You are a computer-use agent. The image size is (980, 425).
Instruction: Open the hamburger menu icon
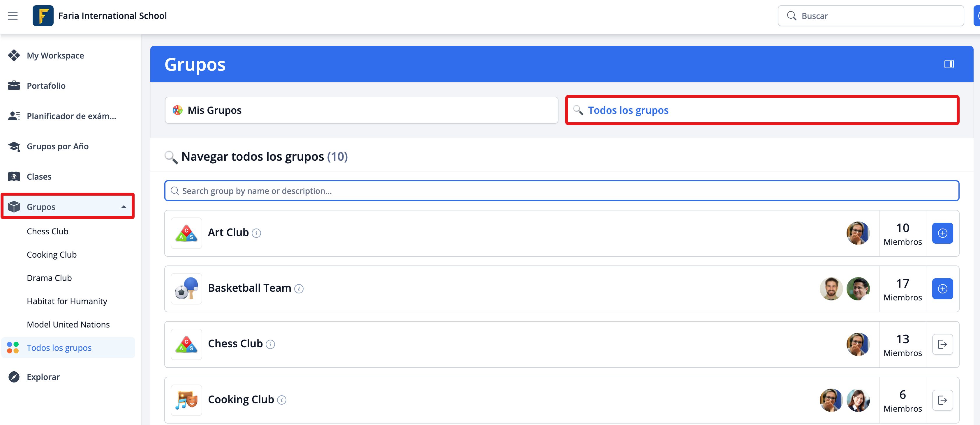13,16
